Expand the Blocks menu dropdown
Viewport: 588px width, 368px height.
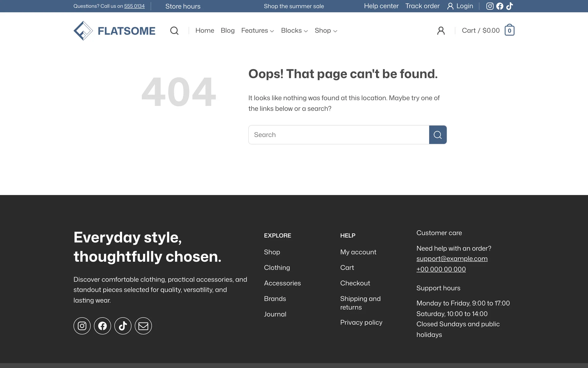pos(295,30)
